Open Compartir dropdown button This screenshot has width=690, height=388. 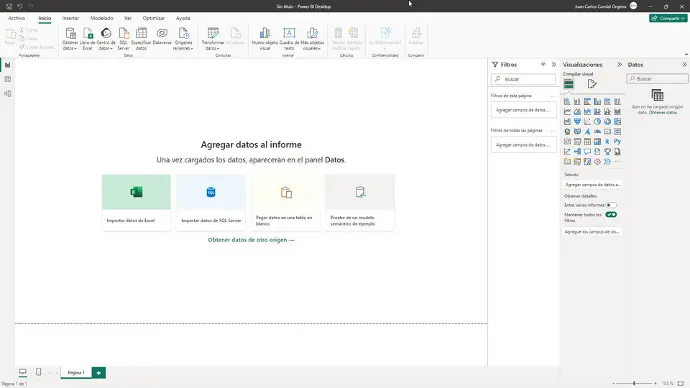point(668,18)
